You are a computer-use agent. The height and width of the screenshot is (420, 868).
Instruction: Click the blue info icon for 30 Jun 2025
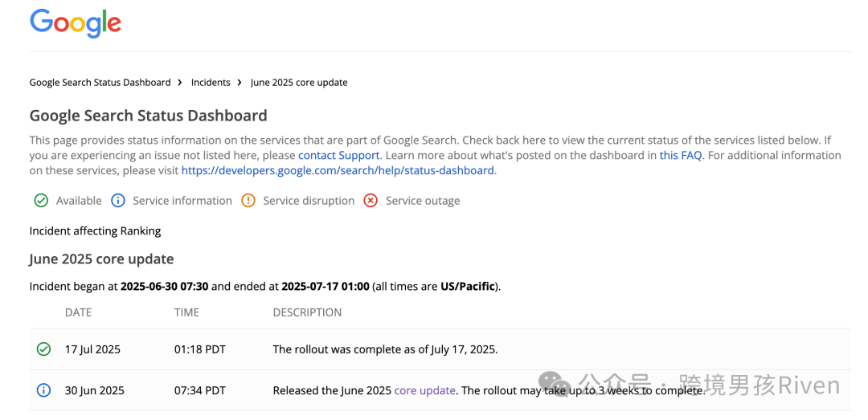click(x=43, y=390)
